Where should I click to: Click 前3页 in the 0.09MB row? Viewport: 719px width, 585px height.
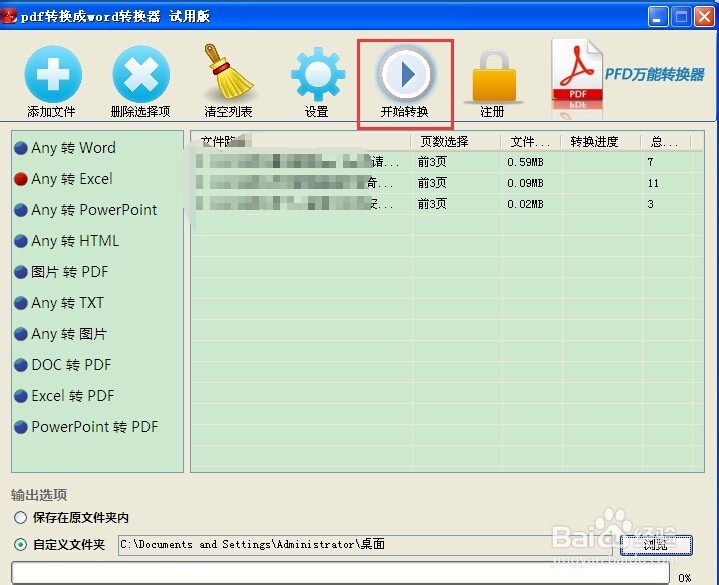(432, 183)
